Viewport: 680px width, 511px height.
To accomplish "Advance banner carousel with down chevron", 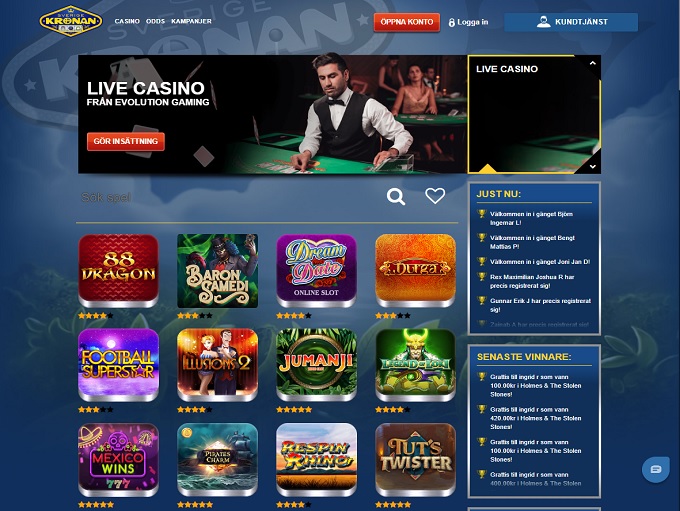I will [592, 167].
